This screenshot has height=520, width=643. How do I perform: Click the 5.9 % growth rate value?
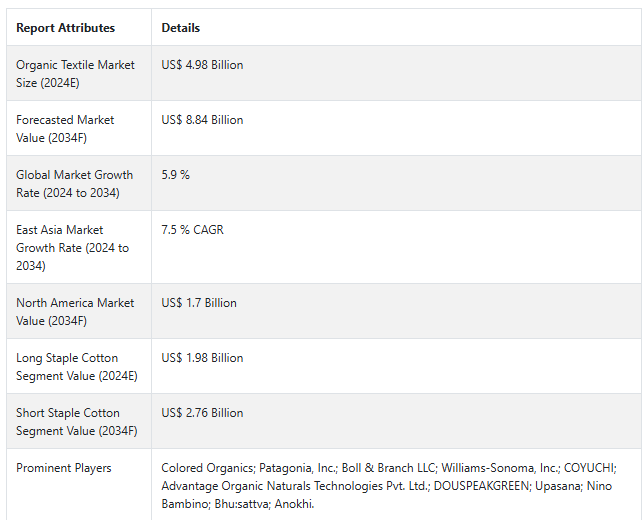tap(176, 175)
